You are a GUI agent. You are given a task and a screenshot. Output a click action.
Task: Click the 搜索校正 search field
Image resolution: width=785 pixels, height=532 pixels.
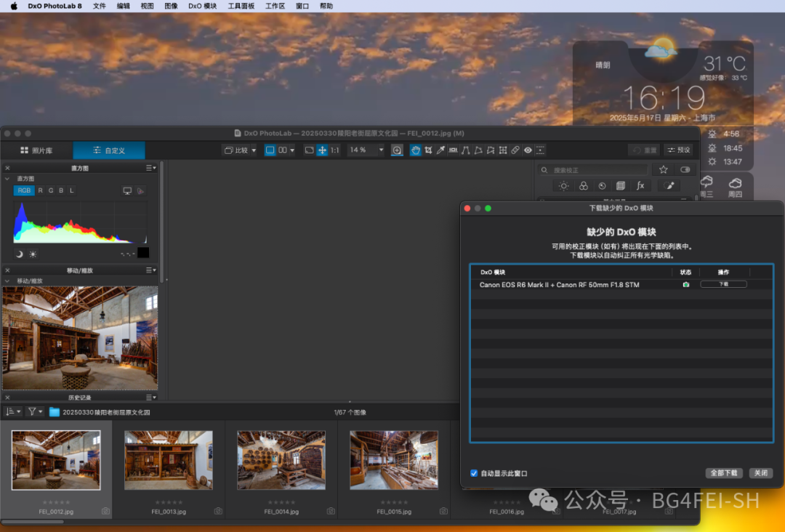593,169
